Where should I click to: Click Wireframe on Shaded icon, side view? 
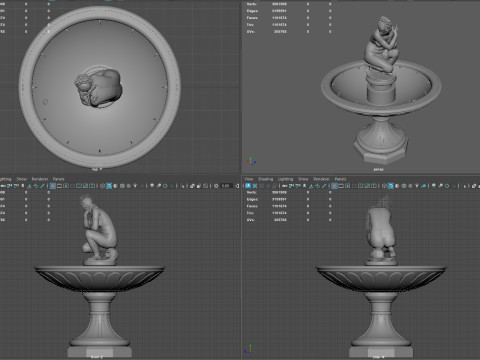pyautogui.click(x=404, y=186)
